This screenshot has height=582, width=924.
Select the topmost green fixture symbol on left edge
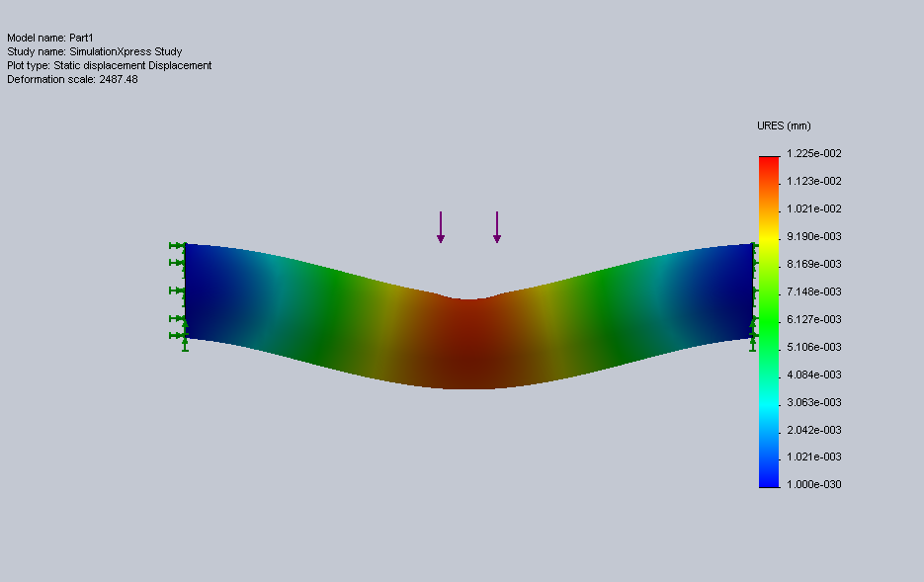178,246
